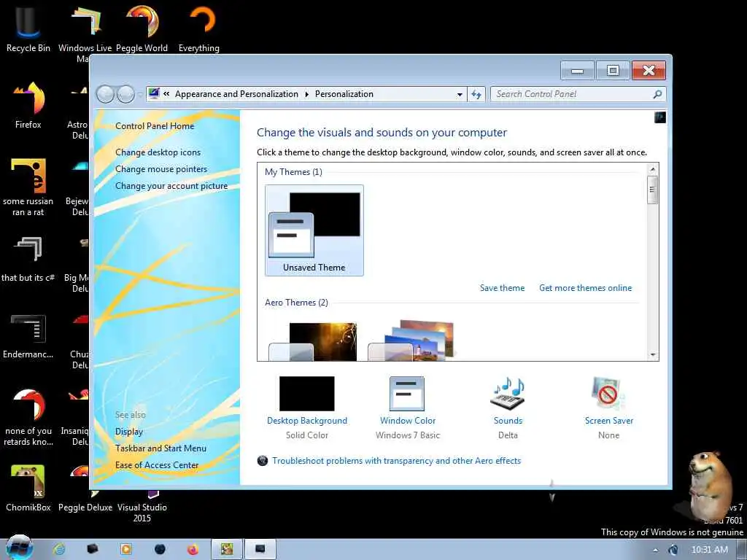This screenshot has width=747, height=560.
Task: Open the Everything desktop shortcut
Action: [x=199, y=28]
